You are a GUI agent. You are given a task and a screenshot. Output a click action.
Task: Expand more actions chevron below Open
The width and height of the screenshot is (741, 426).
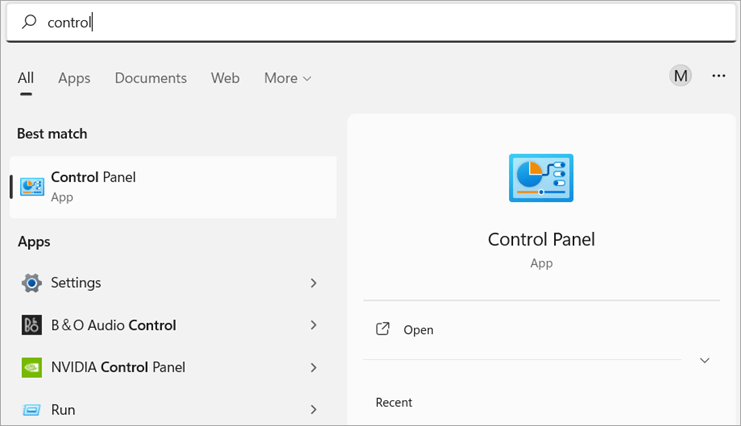pyautogui.click(x=705, y=360)
